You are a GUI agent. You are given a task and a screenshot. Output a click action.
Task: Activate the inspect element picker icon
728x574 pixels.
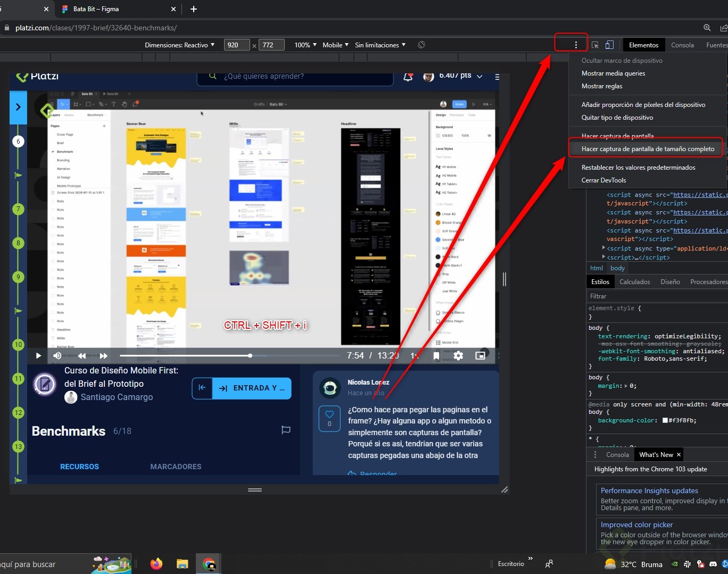(595, 45)
